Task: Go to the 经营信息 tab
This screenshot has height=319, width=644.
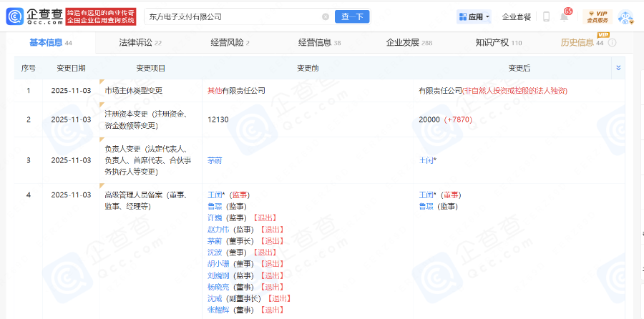Action: click(x=315, y=43)
